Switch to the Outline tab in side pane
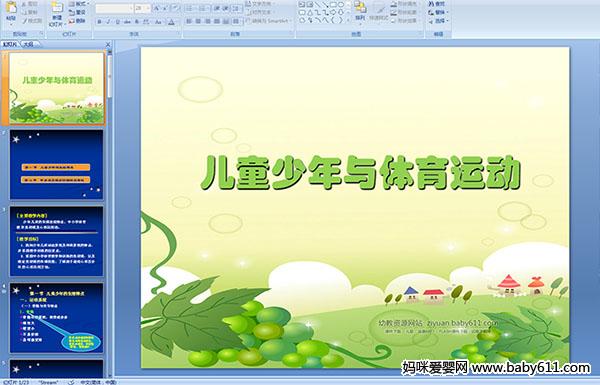The width and height of the screenshot is (600, 385). (29, 44)
